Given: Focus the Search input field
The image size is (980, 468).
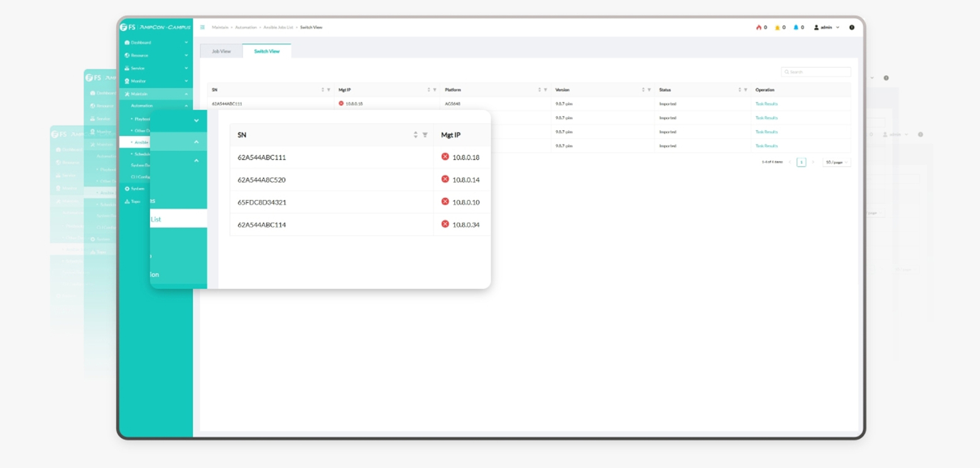Looking at the screenshot, I should [x=816, y=72].
